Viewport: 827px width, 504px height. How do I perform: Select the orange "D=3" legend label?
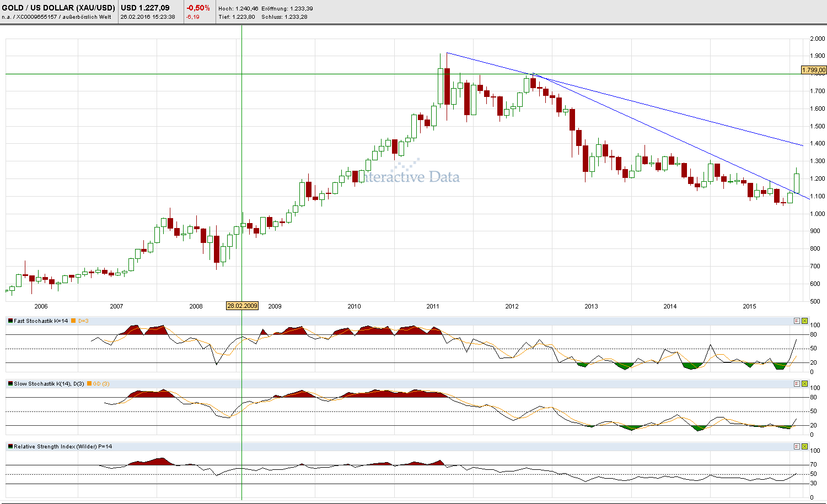click(x=83, y=321)
